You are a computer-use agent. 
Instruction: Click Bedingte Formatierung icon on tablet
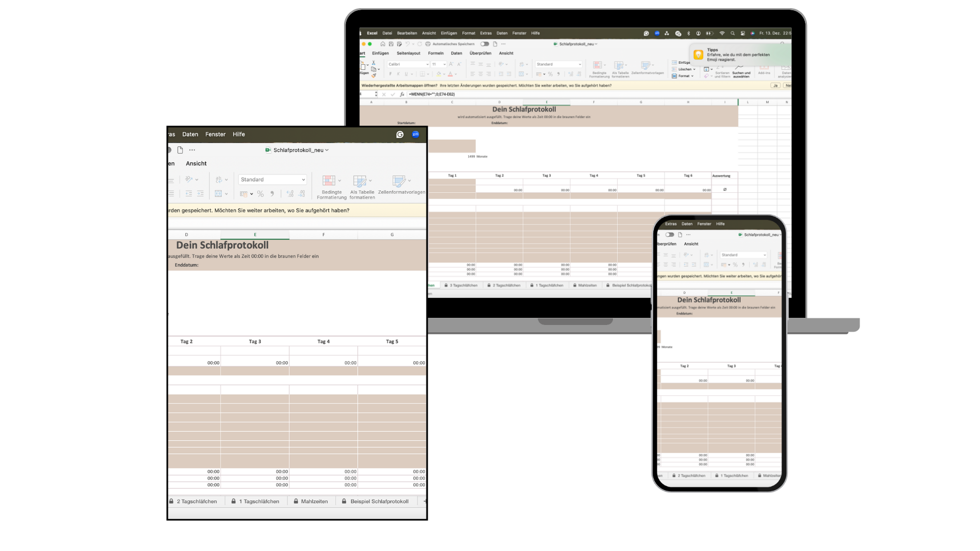pyautogui.click(x=329, y=181)
